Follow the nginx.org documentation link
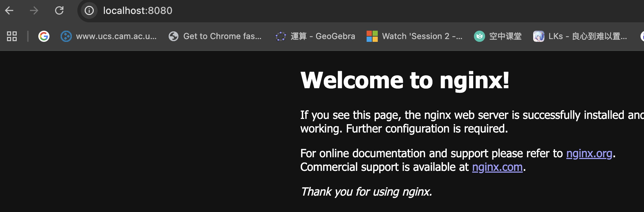Image resolution: width=644 pixels, height=212 pixels. (589, 153)
